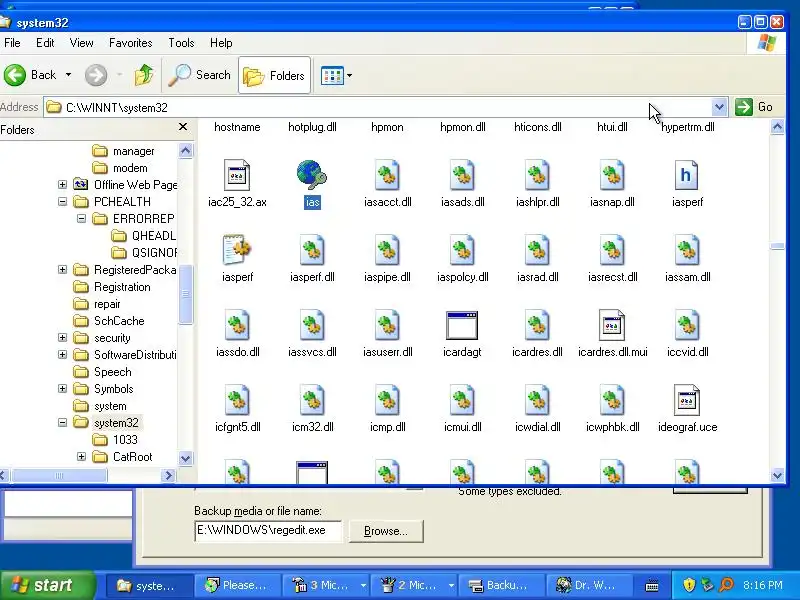Select the Registration folder in tree
800x600 pixels.
tap(122, 287)
